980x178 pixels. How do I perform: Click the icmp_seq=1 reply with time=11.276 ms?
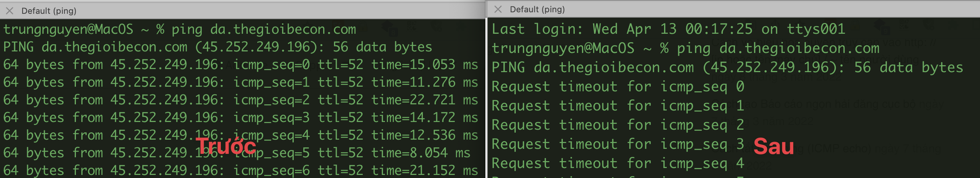(x=240, y=82)
